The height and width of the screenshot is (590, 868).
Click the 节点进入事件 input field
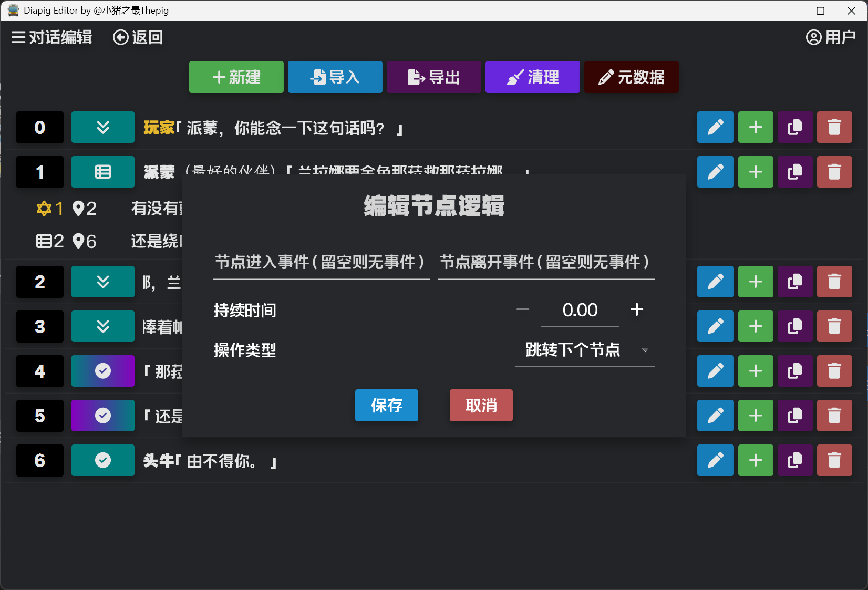[321, 262]
